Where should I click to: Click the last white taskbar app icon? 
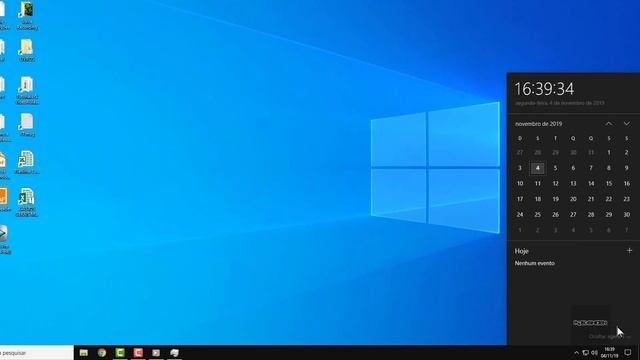[x=175, y=353]
